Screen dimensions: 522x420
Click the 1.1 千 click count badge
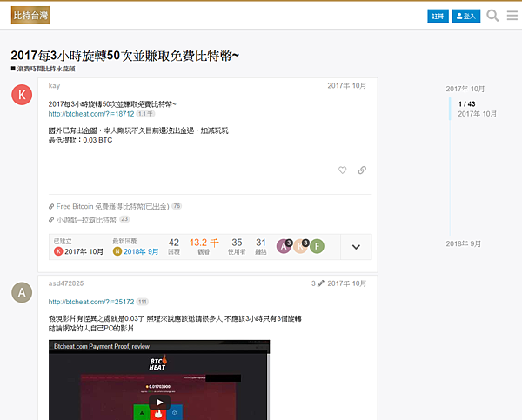(145, 114)
